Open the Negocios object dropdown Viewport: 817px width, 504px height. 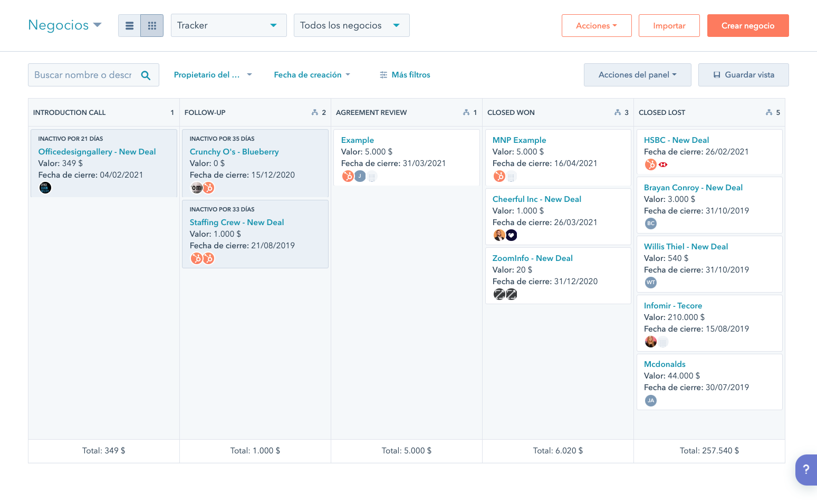[x=65, y=25]
